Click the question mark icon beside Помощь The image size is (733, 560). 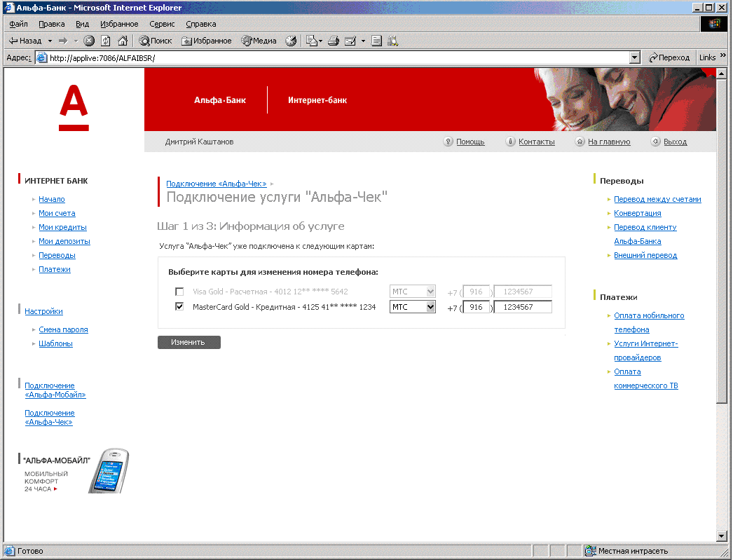[x=448, y=142]
